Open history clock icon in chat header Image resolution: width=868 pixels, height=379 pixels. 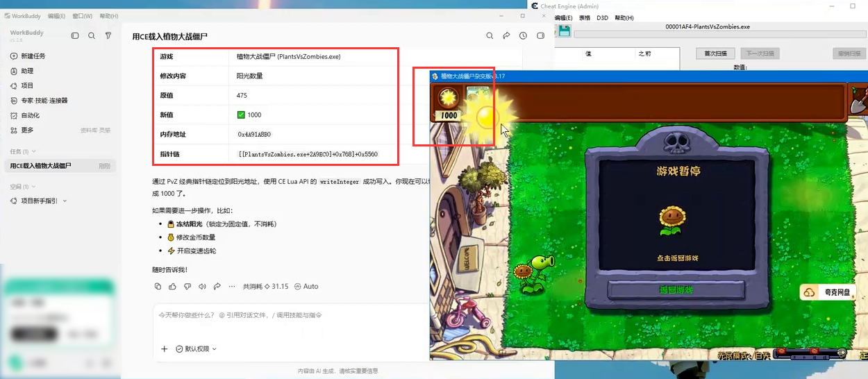pos(523,35)
